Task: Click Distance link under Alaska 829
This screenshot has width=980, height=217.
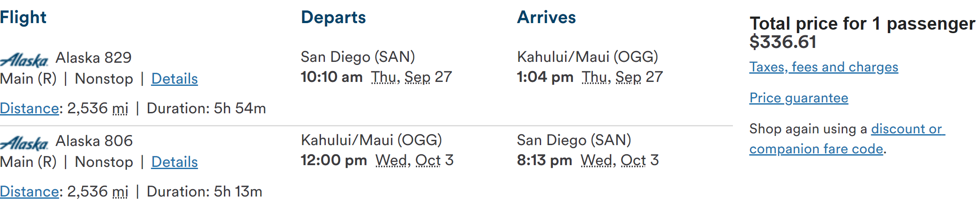Action: 29,108
